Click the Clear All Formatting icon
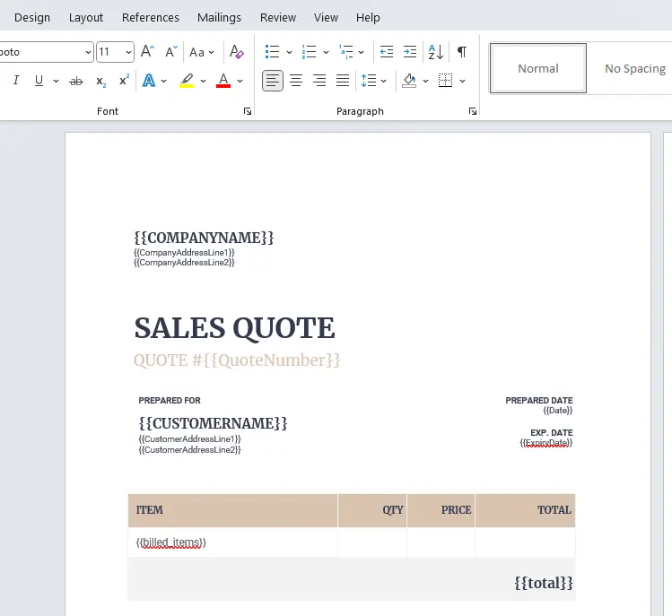672x616 pixels. tap(236, 52)
